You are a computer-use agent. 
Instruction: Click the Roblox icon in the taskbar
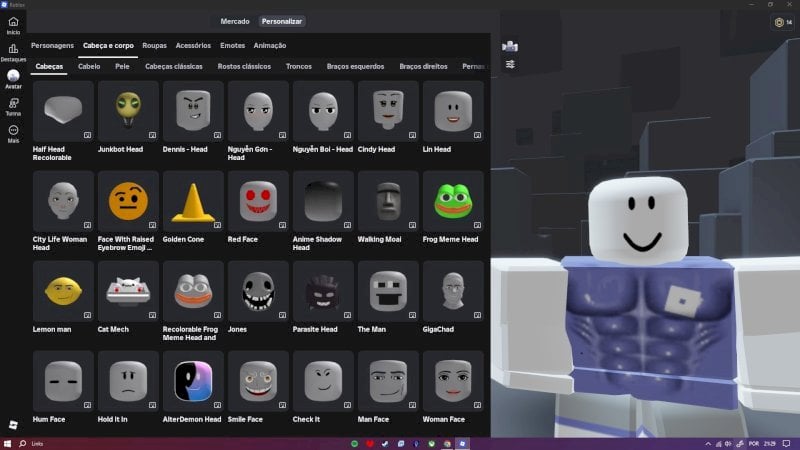pos(462,444)
